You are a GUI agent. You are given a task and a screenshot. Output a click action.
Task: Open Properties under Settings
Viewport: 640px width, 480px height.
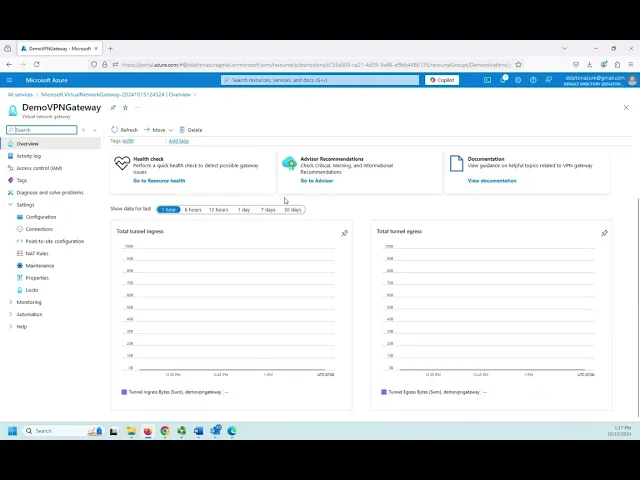37,278
